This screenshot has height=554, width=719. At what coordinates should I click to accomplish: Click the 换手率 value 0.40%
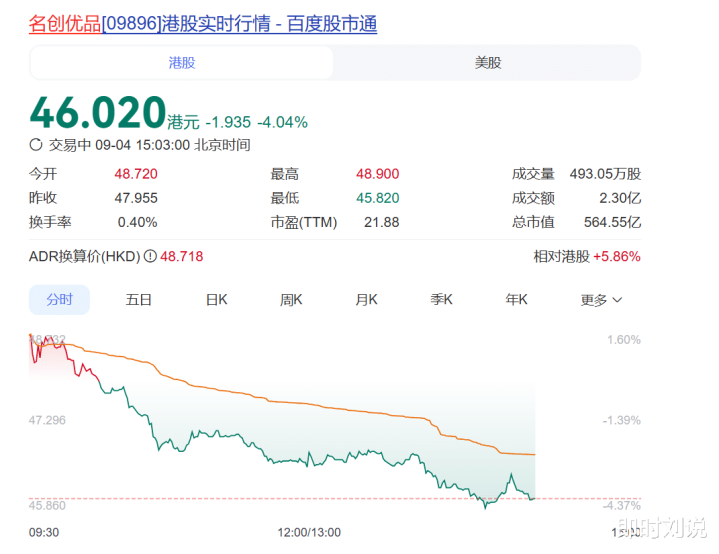(138, 222)
